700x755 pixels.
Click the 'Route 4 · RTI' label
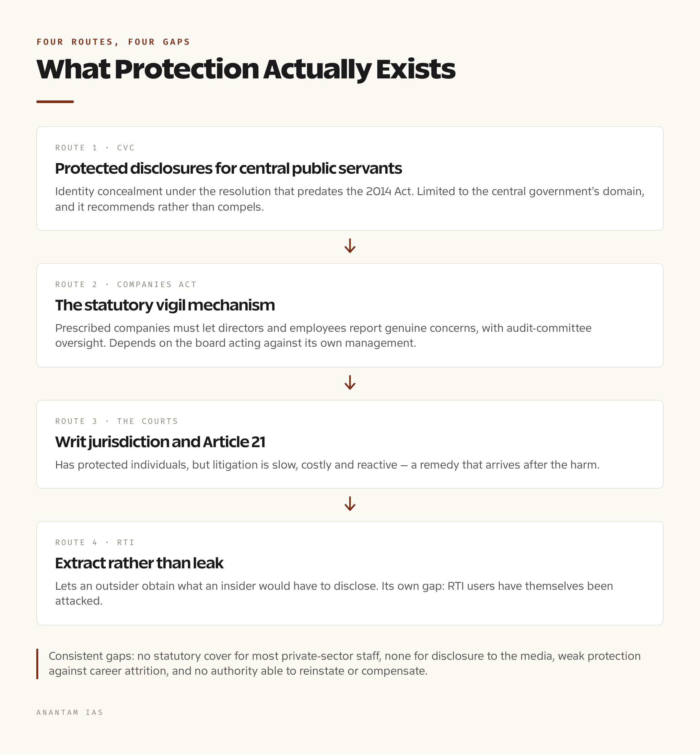[95, 542]
